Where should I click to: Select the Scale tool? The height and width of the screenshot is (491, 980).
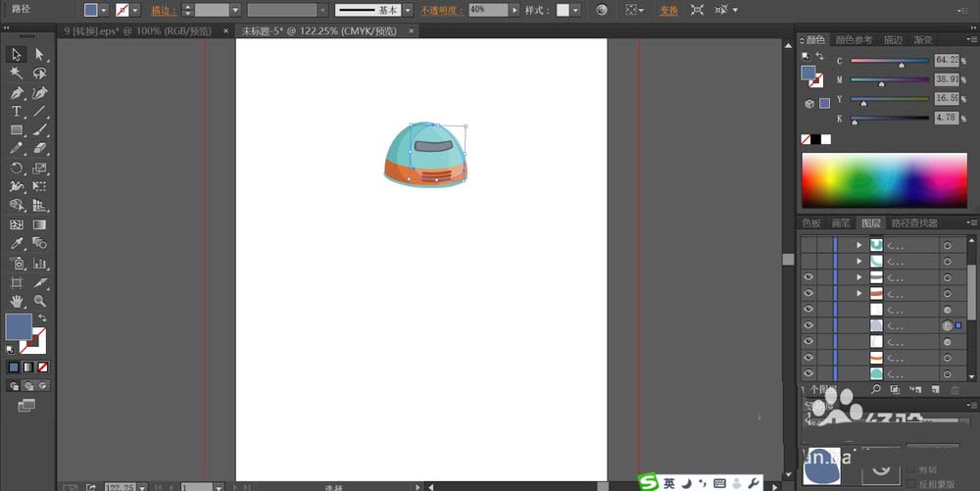(x=39, y=168)
